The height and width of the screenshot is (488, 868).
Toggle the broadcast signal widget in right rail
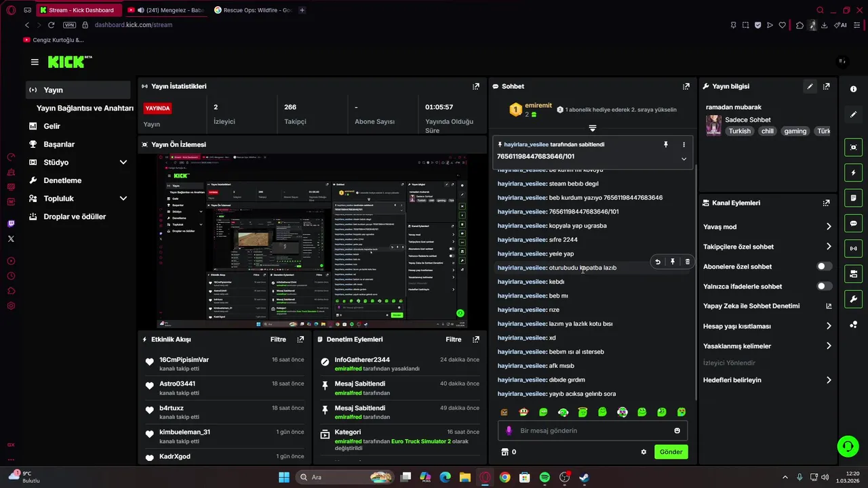(853, 249)
